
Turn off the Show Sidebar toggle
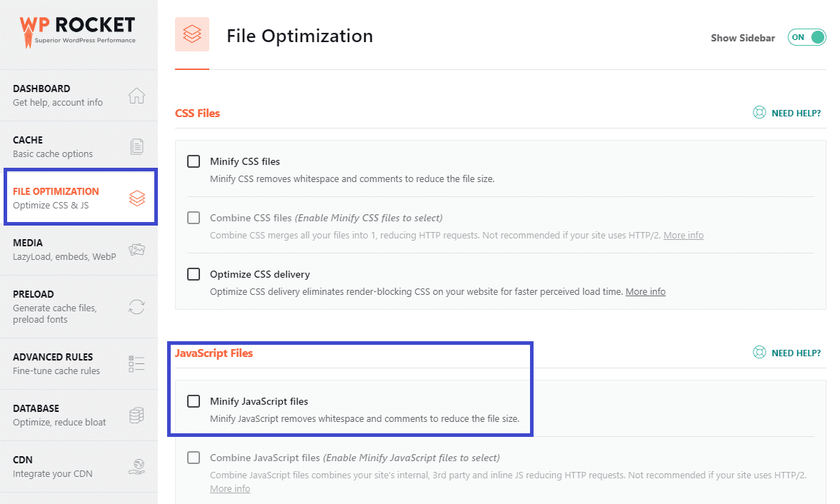pos(806,37)
